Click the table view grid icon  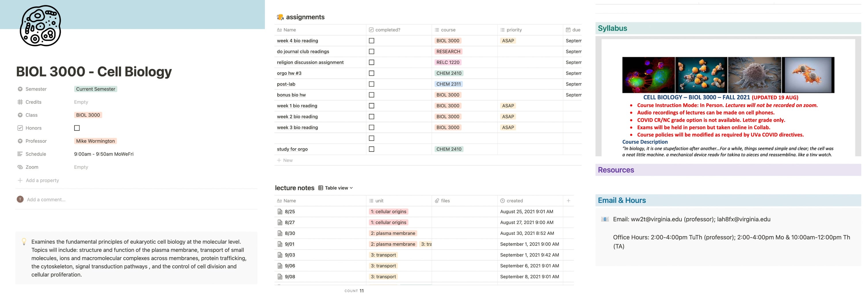coord(321,188)
